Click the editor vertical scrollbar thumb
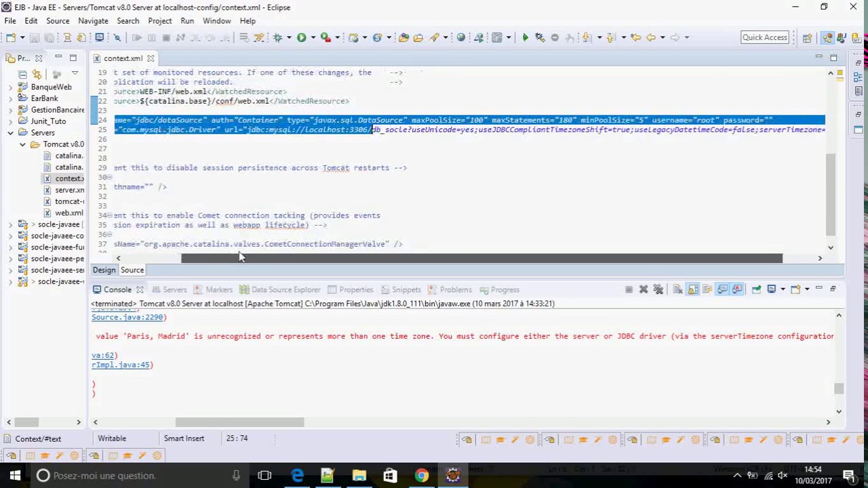 point(831,195)
